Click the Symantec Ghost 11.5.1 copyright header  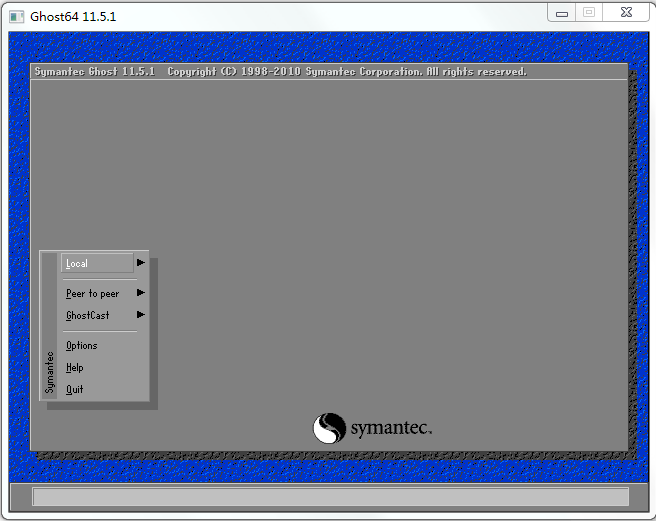(280, 72)
